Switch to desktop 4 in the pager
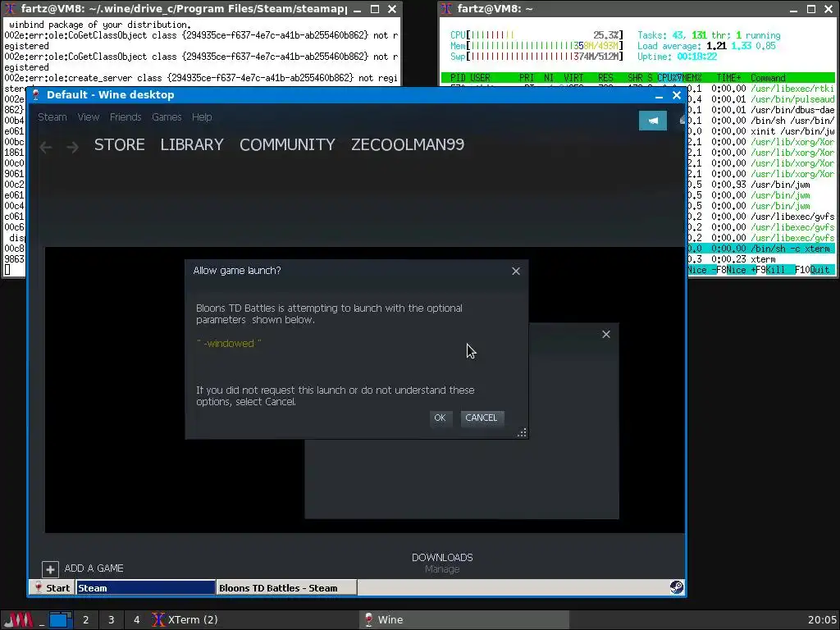The width and height of the screenshot is (840, 630). pyautogui.click(x=137, y=620)
